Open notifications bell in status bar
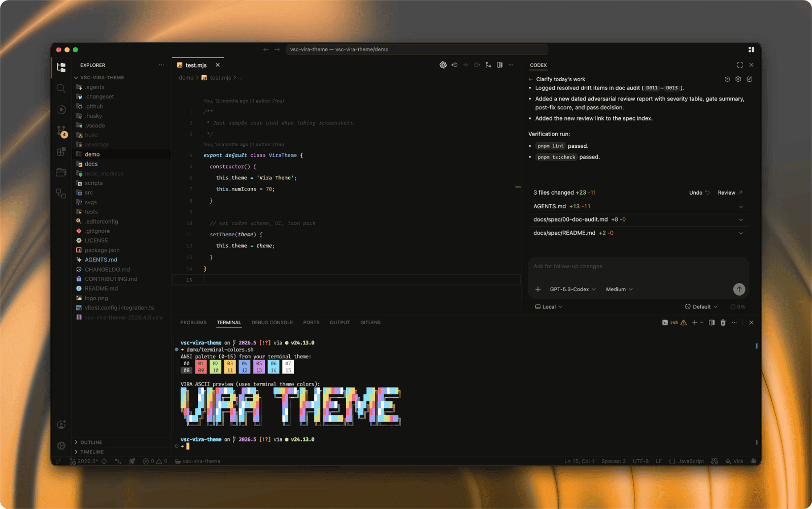The height and width of the screenshot is (509, 812). coord(754,461)
